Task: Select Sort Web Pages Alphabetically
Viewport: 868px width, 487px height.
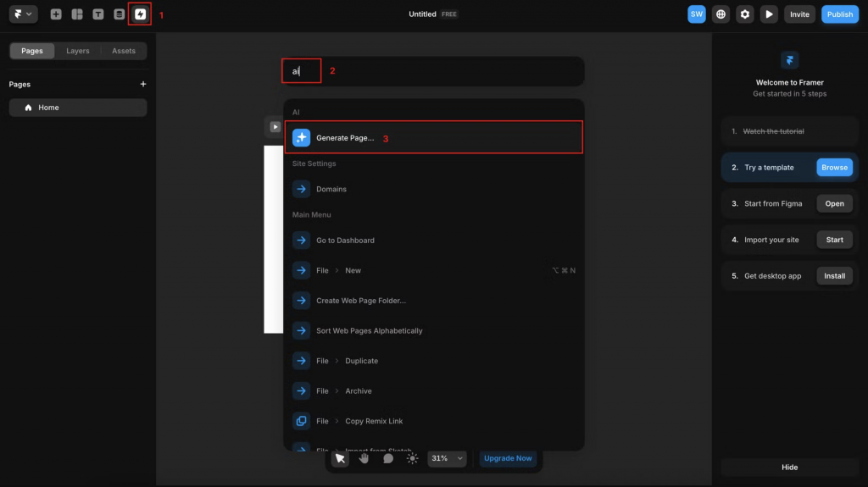Action: pyautogui.click(x=433, y=330)
